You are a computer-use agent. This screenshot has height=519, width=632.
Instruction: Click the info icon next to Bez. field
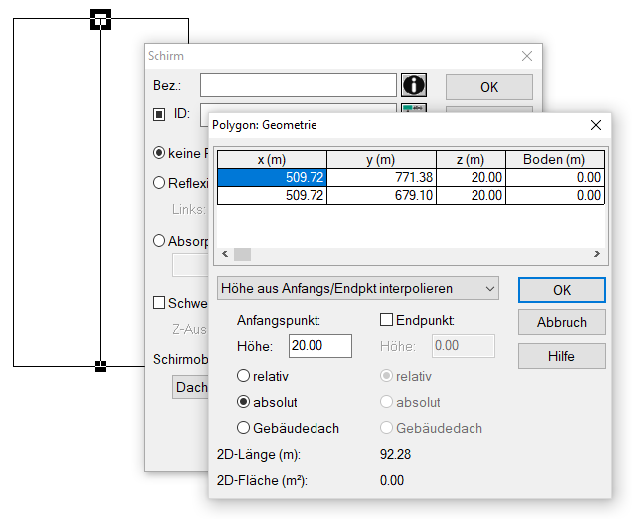click(414, 85)
